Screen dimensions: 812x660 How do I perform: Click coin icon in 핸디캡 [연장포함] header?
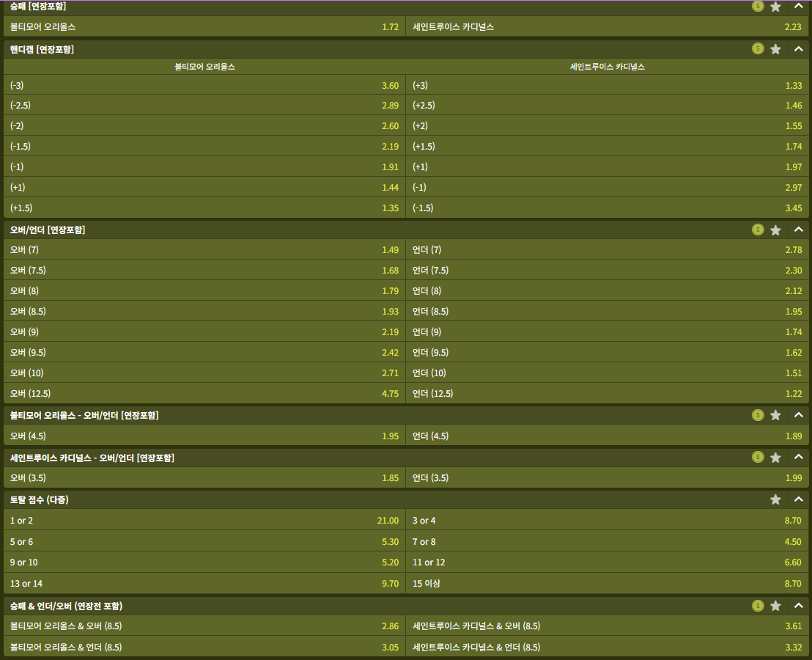(x=758, y=48)
